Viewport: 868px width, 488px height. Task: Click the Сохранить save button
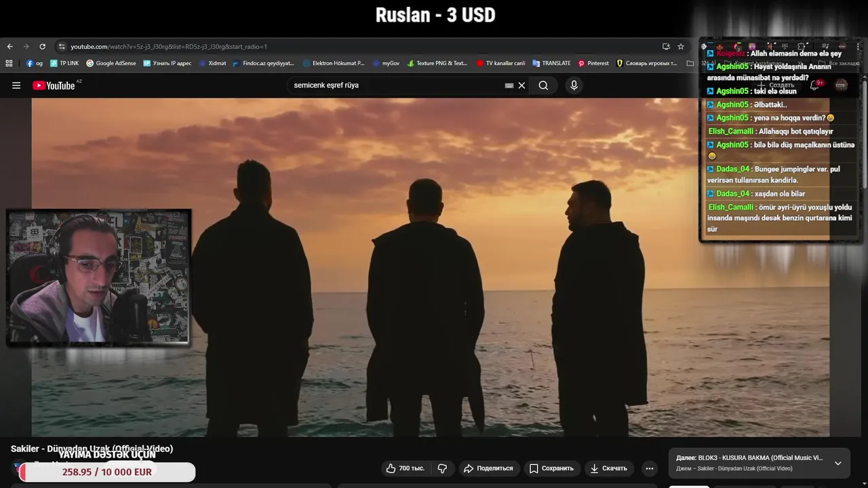(x=552, y=468)
